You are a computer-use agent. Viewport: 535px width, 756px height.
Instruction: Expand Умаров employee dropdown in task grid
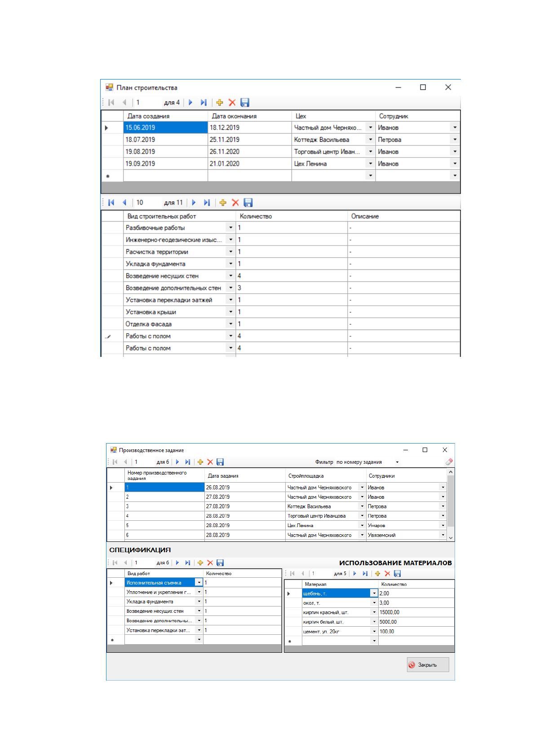(x=443, y=525)
